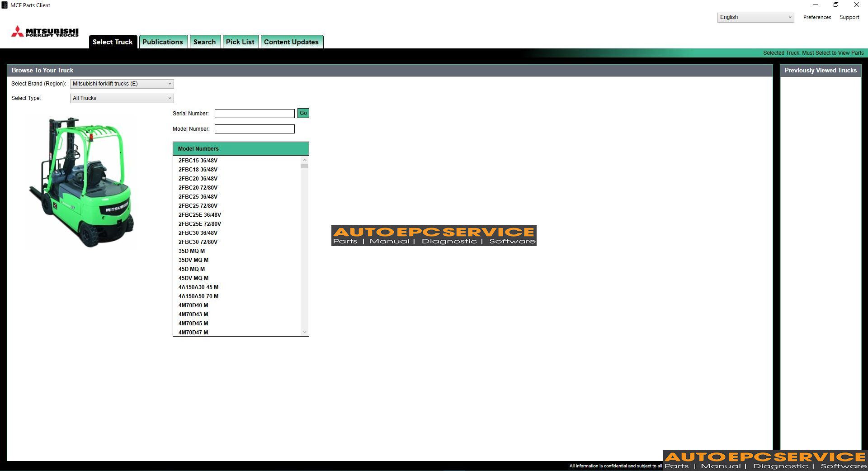Select model 2FBC30 72/80V
This screenshot has height=471, width=868.
pos(237,242)
